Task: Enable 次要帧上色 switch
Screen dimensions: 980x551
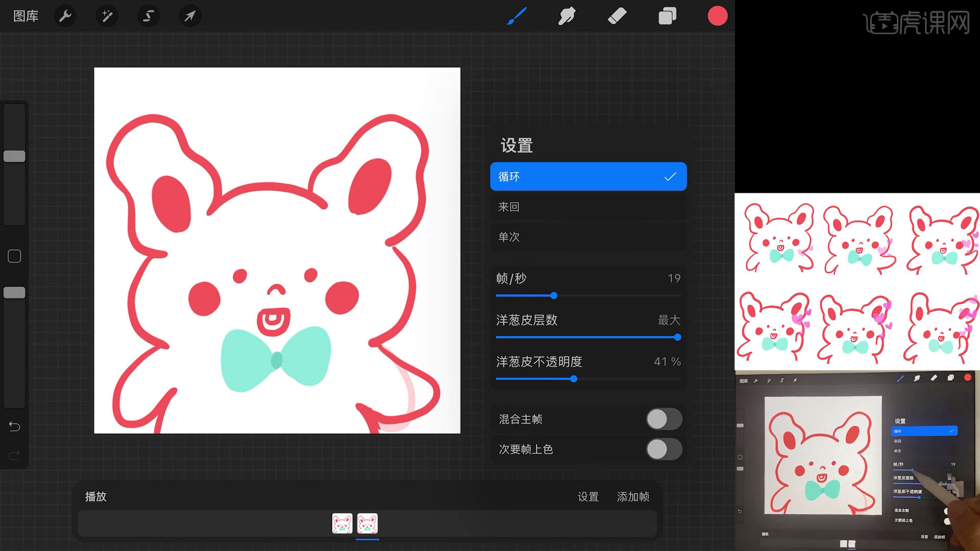Action: (664, 449)
